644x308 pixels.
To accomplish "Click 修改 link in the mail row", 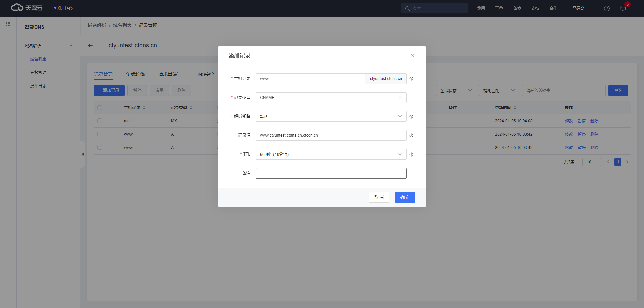I will coord(569,121).
